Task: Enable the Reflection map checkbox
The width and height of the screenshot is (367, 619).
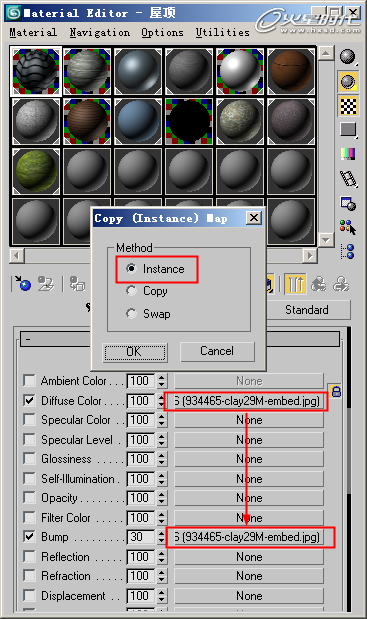Action: (x=29, y=557)
